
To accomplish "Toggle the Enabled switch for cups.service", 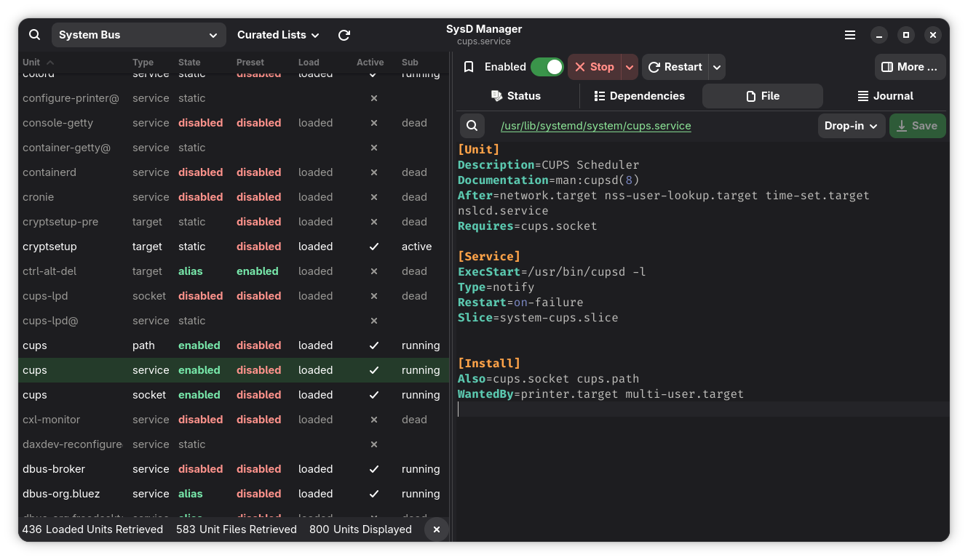I will (547, 67).
